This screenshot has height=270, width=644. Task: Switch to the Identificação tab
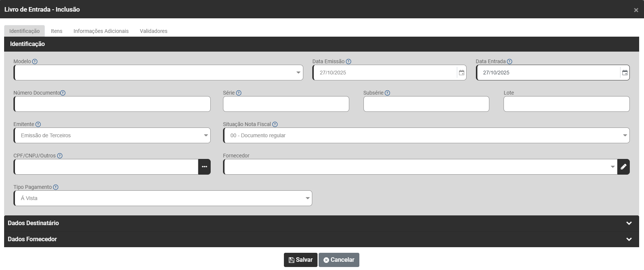(x=24, y=31)
